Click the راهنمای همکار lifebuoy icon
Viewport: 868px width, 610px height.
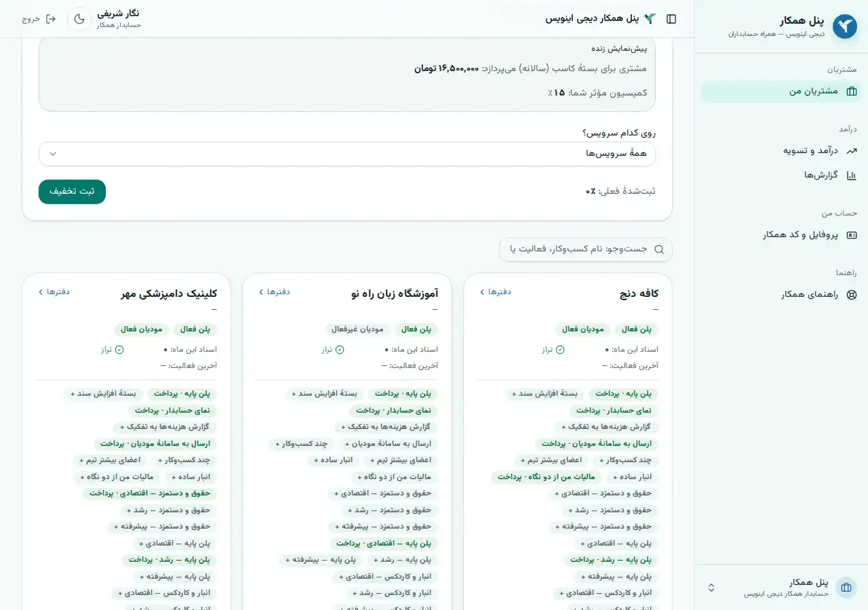coord(852,294)
